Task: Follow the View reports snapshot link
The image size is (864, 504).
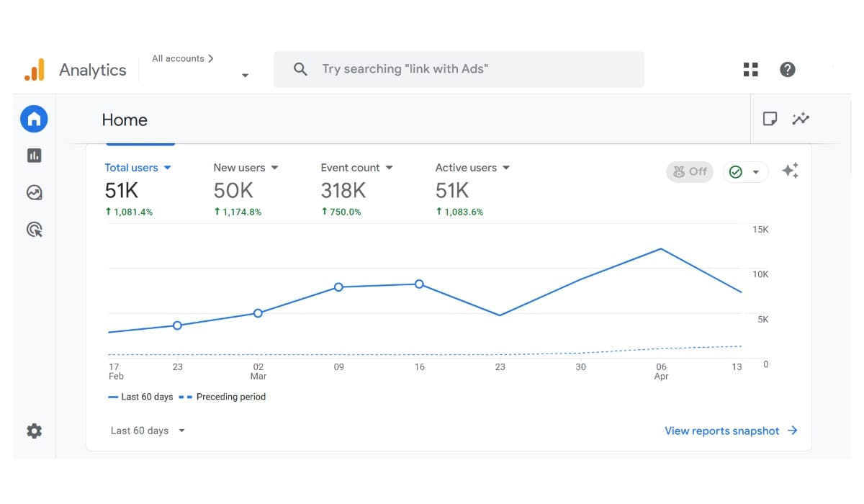Action: point(731,431)
